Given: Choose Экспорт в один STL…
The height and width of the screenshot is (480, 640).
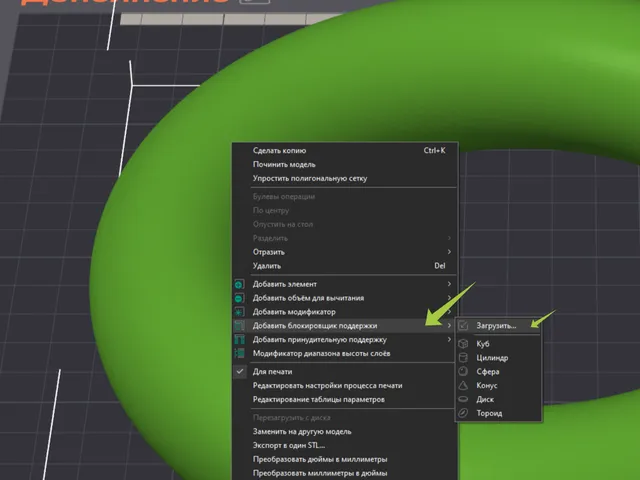Looking at the screenshot, I should [345, 445].
